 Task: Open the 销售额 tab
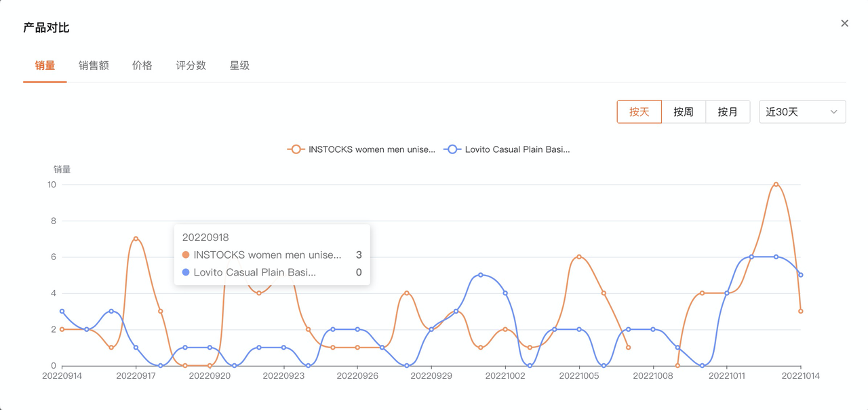[94, 66]
